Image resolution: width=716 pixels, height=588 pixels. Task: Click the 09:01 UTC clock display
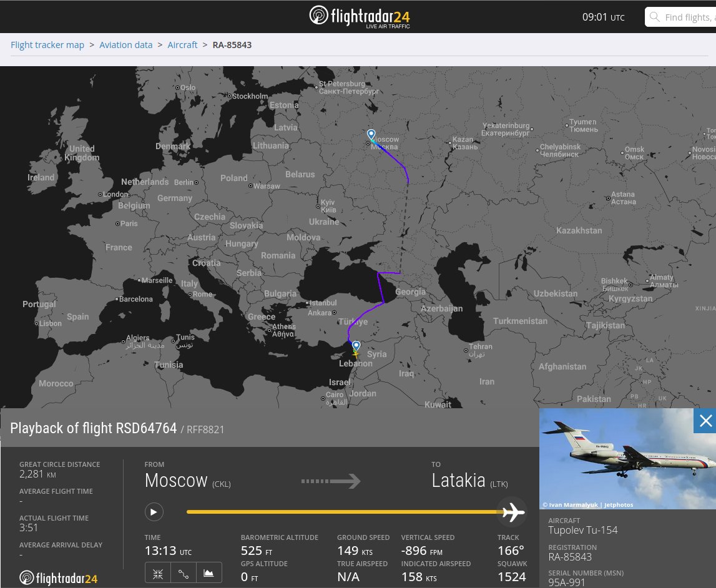coord(603,17)
